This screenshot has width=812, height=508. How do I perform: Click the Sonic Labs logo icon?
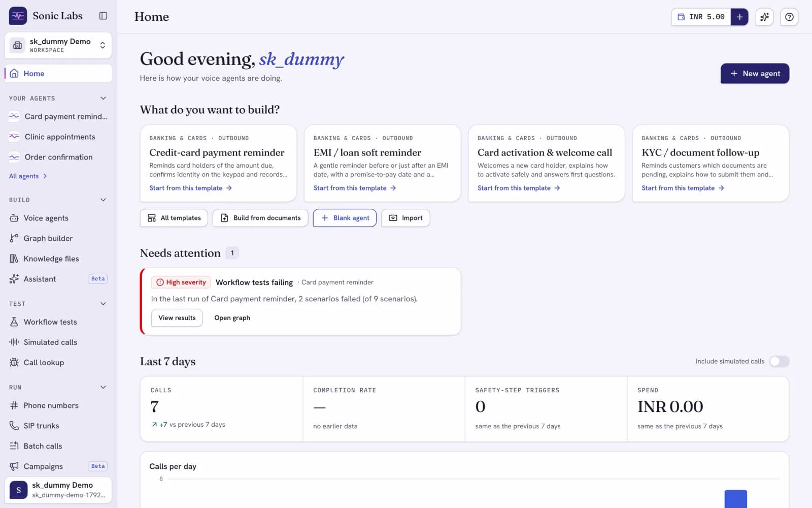(18, 16)
